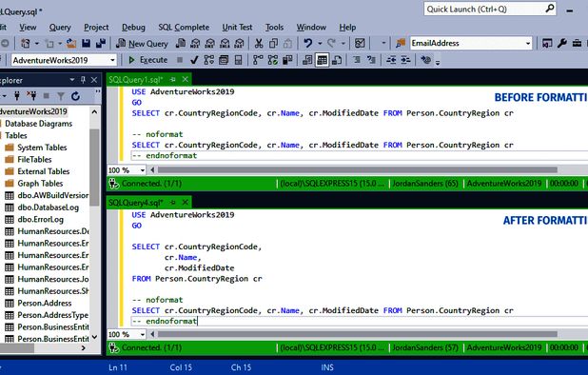The width and height of the screenshot is (588, 375).
Task: Click the Save file icon
Action: tap(86, 43)
